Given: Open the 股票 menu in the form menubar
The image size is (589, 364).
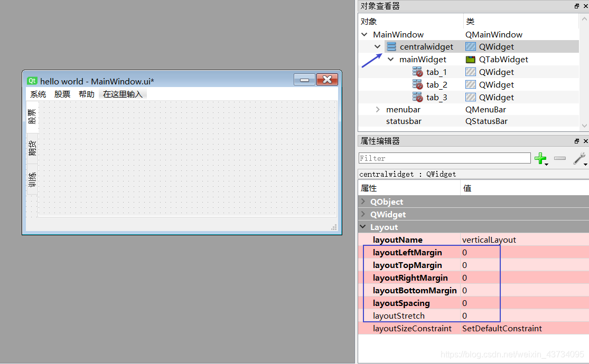Looking at the screenshot, I should click(x=62, y=94).
